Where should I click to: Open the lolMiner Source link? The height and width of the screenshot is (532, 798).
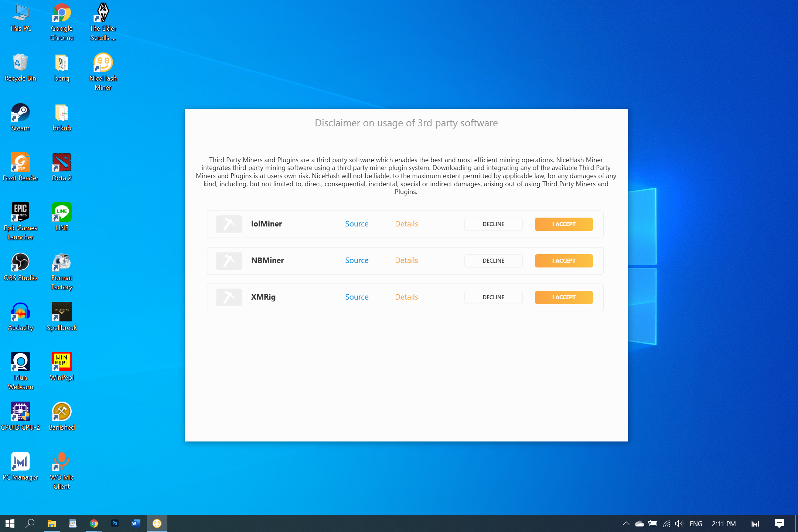tap(357, 224)
